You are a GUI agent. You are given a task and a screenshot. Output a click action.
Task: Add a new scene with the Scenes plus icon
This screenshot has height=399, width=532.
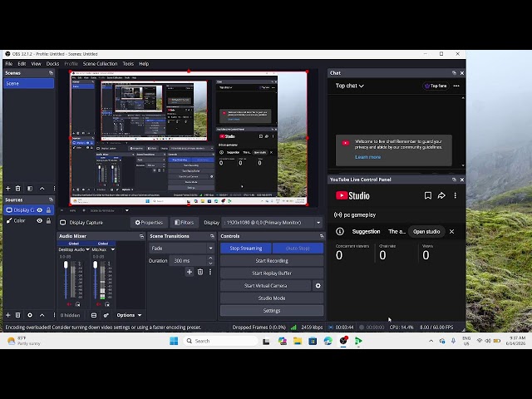[8, 189]
